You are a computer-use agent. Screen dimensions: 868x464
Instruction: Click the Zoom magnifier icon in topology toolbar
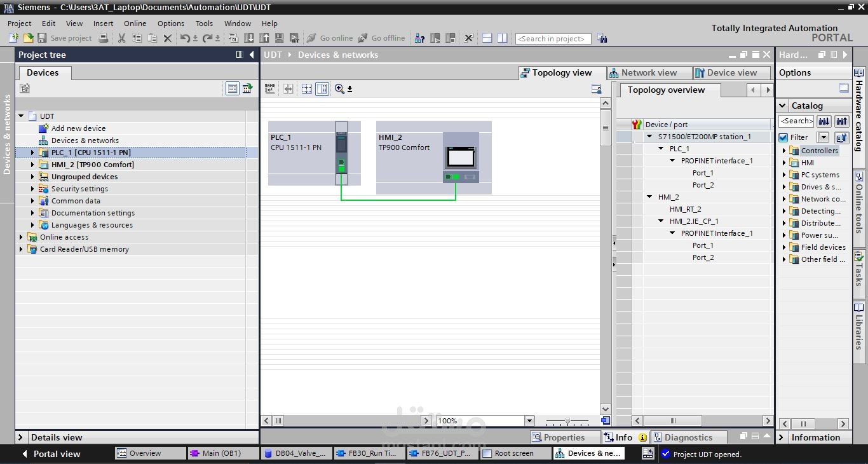(339, 89)
